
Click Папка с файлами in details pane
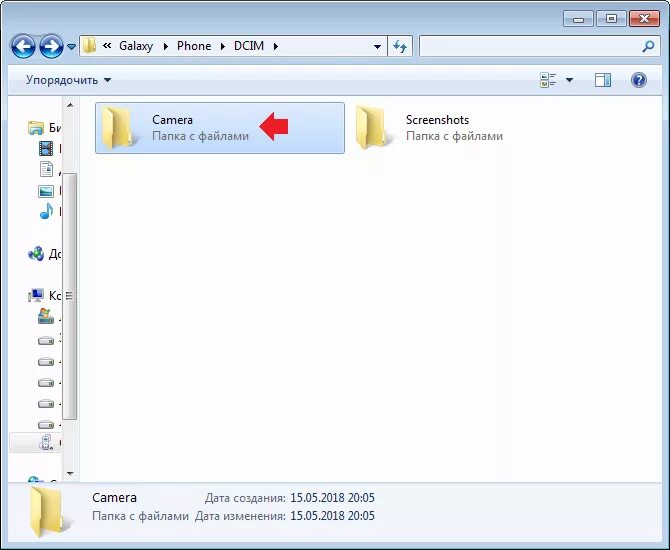(x=140, y=516)
